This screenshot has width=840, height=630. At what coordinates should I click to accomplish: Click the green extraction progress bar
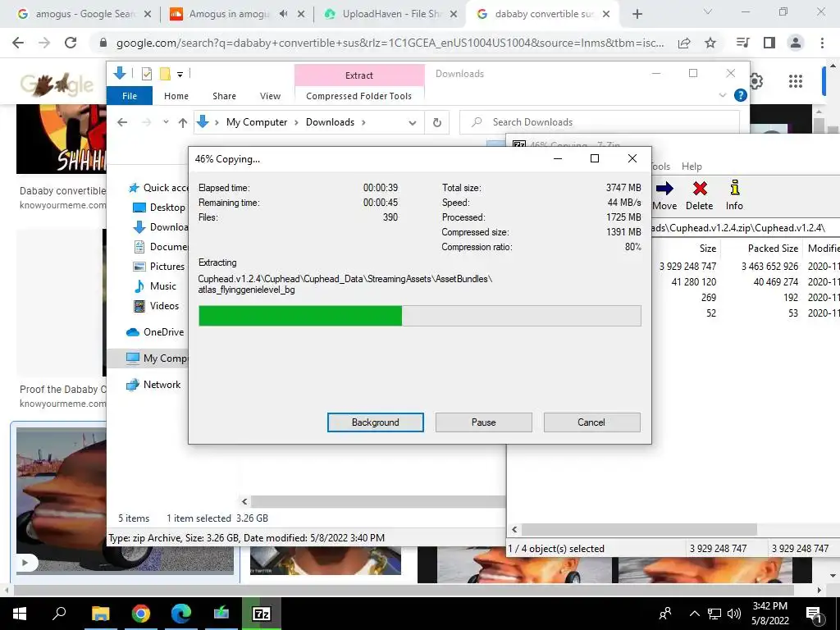pyautogui.click(x=419, y=316)
